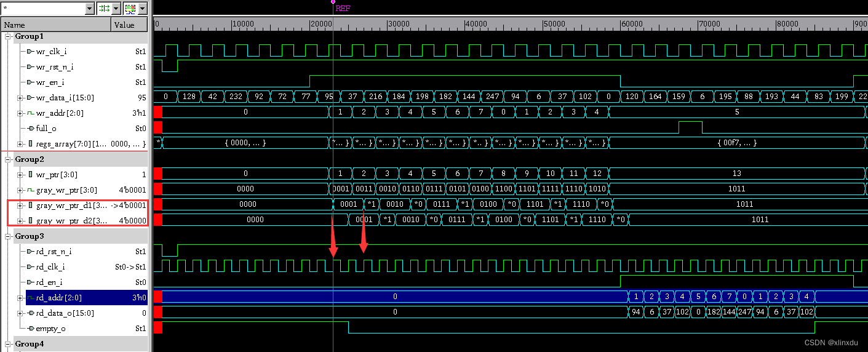Click the long 5 segment in wr_addr waveform
Screen dimensions: 868x352
[x=737, y=112]
